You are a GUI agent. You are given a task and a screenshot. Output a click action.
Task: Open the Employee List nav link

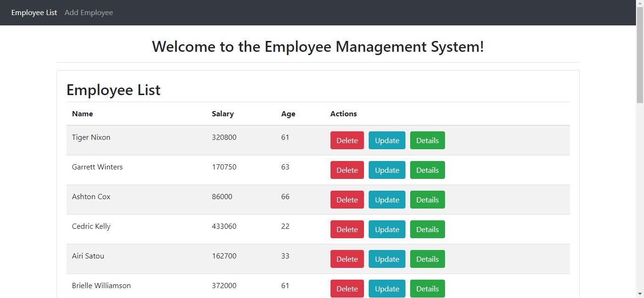pos(34,13)
